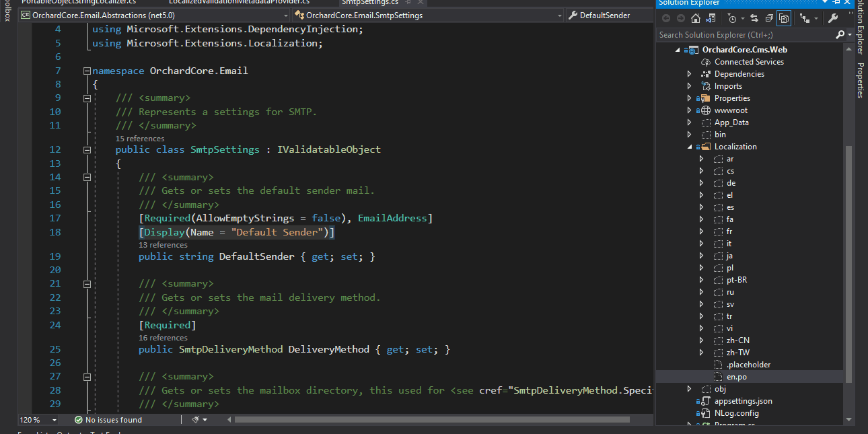868x434 pixels.
Task: Open Properties with the wrench icon
Action: pos(833,18)
